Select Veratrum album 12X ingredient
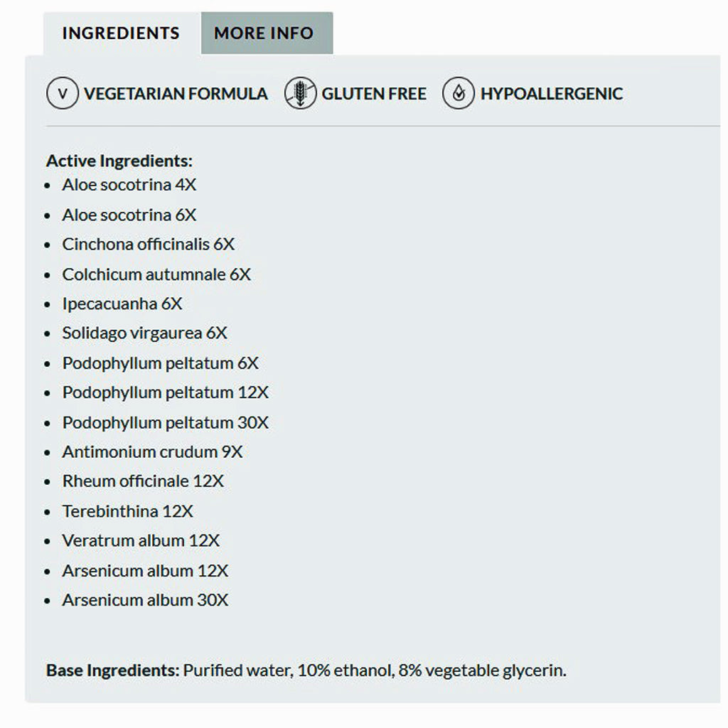 click(x=141, y=541)
